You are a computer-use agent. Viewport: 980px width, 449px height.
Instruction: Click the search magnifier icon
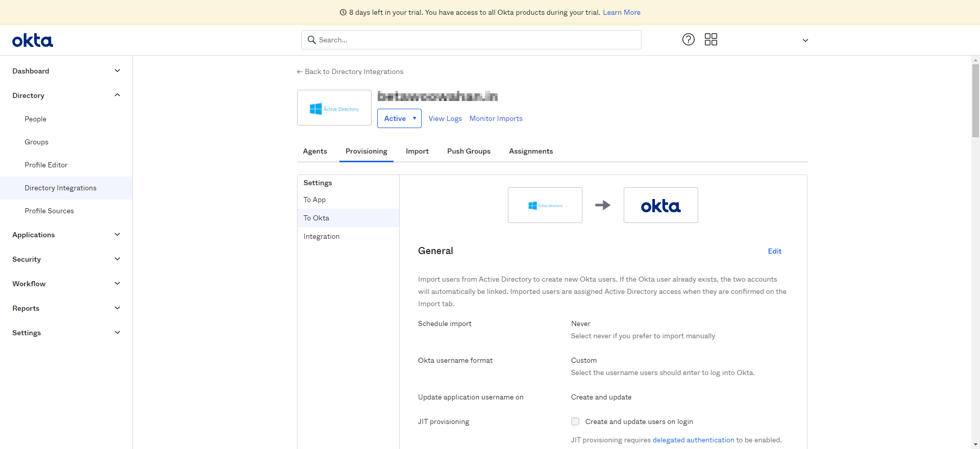click(312, 40)
